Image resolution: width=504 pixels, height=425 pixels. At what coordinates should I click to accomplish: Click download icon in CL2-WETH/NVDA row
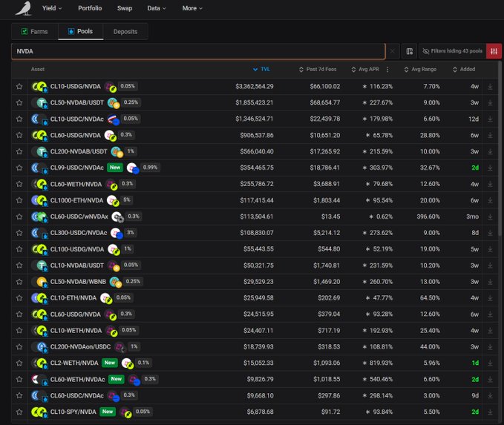pos(490,363)
